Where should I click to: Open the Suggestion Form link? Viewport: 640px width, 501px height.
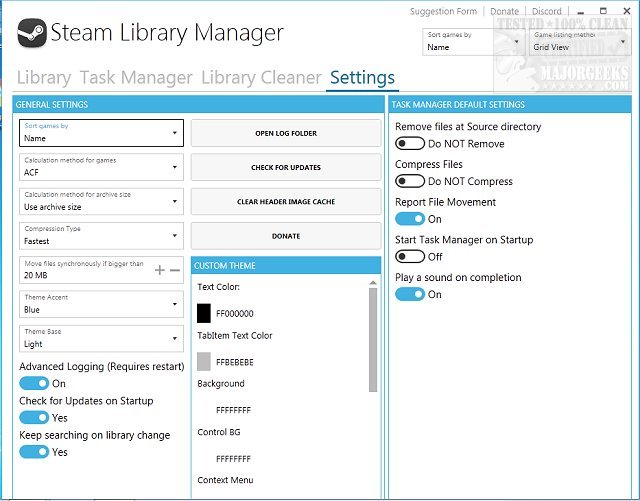tap(443, 11)
